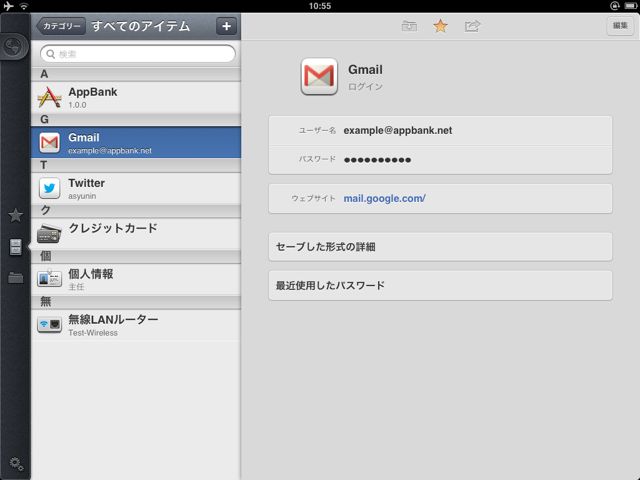This screenshot has height=480, width=640.
Task: Click the wireless router icon
Action: click(x=49, y=325)
